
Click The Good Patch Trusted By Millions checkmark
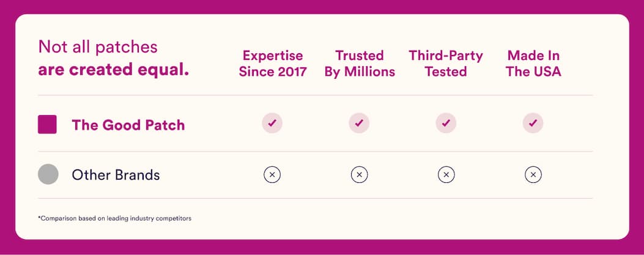(359, 123)
